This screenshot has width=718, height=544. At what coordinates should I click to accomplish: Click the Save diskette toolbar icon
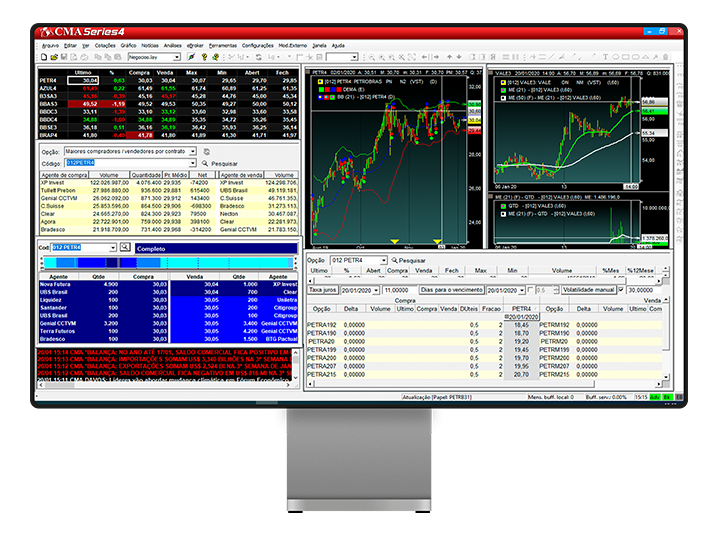coord(64,57)
